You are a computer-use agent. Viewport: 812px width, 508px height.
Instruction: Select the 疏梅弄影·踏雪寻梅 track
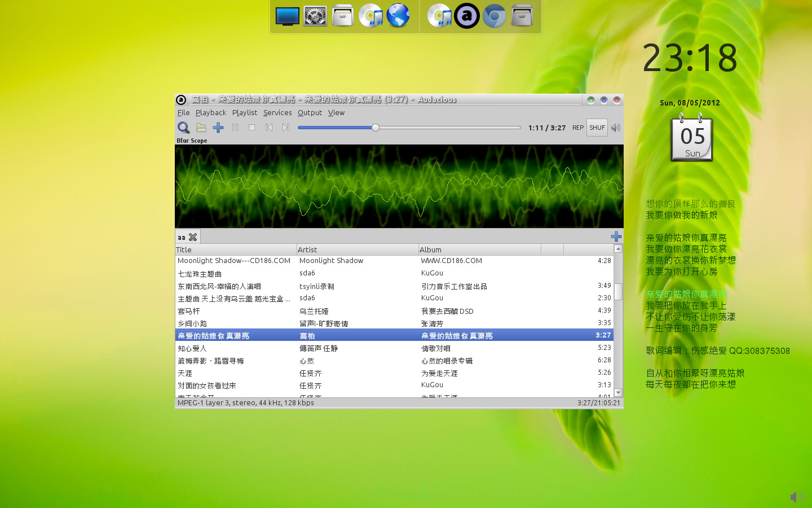(x=394, y=360)
